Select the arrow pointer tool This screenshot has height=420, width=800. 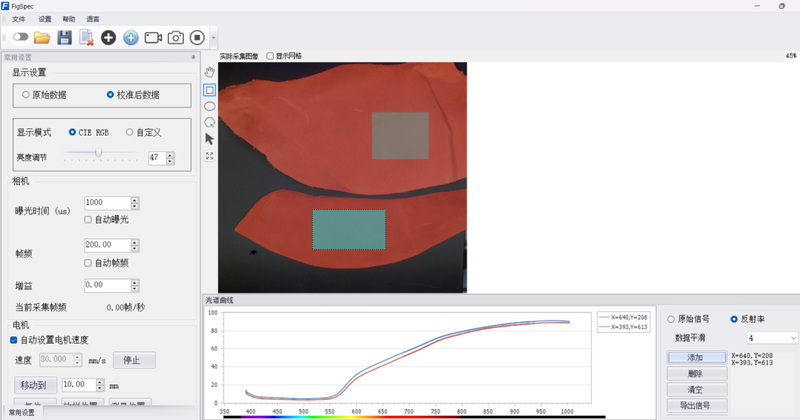point(209,139)
